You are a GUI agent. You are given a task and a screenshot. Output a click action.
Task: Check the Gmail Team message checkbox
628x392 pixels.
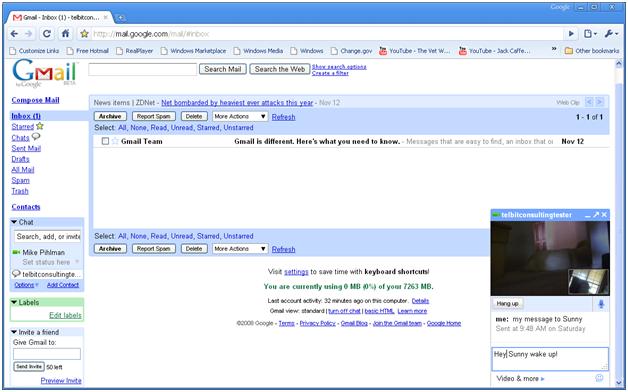point(105,141)
